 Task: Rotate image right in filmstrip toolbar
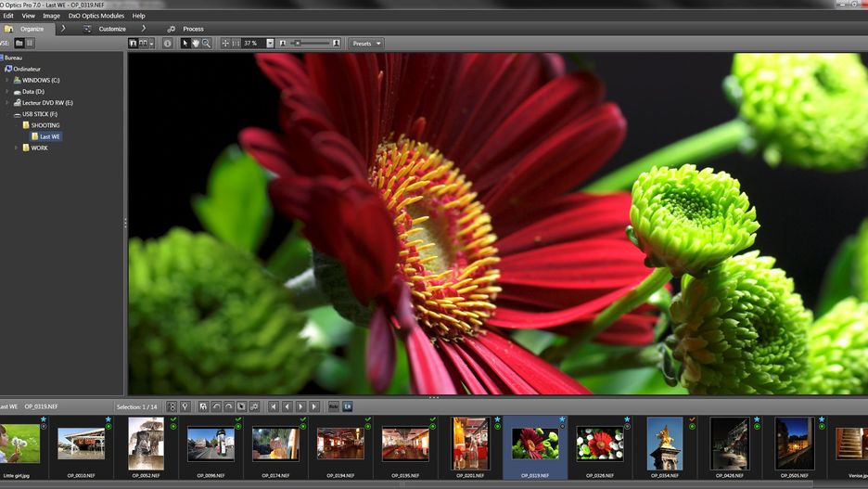[228, 406]
